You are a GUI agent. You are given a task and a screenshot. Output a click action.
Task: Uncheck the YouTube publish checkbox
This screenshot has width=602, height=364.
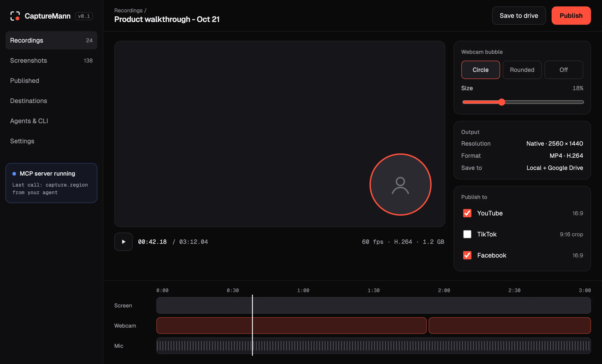(x=467, y=213)
